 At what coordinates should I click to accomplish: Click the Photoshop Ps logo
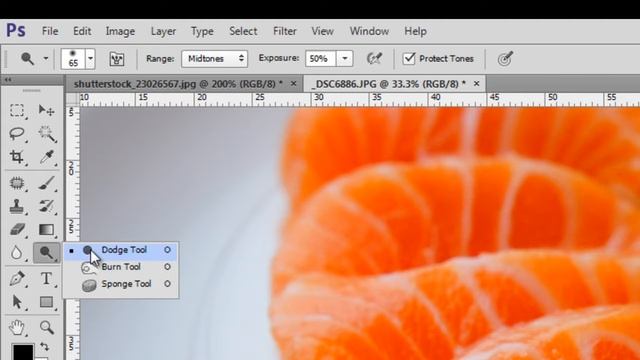point(16,31)
